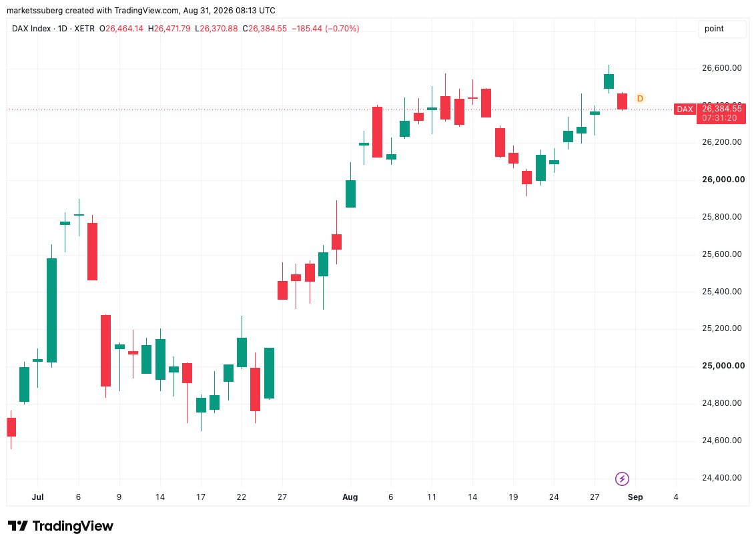Click the tall green candle in early July
The height and width of the screenshot is (546, 756).
[x=51, y=310]
